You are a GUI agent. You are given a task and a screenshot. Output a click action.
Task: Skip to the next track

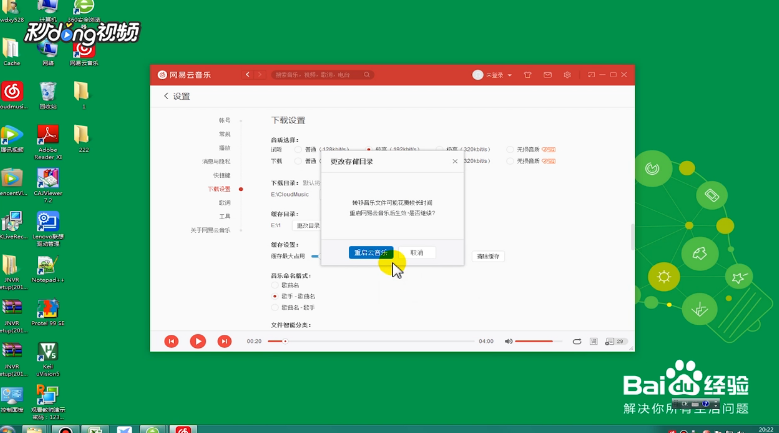point(225,341)
